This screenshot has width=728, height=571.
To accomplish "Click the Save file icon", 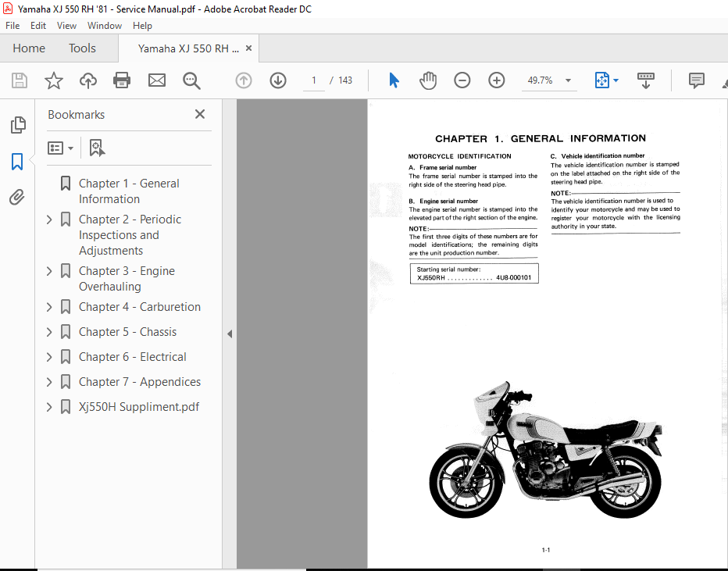I will pyautogui.click(x=20, y=80).
